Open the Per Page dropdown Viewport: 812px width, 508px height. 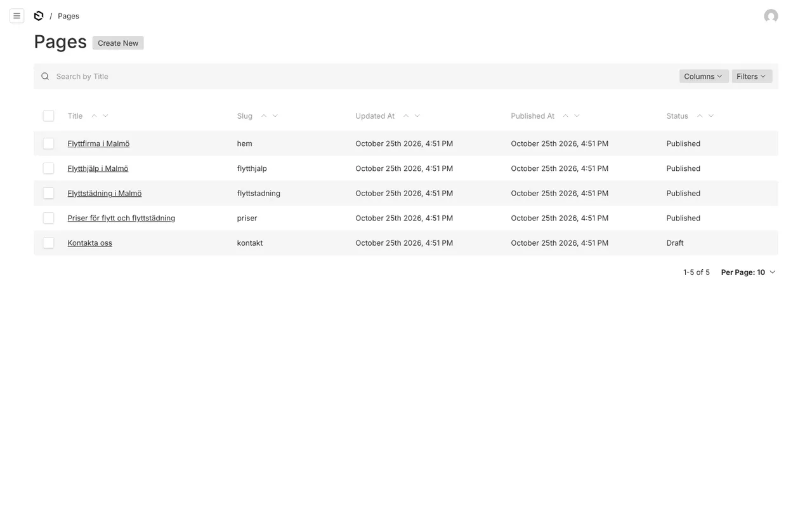click(749, 272)
